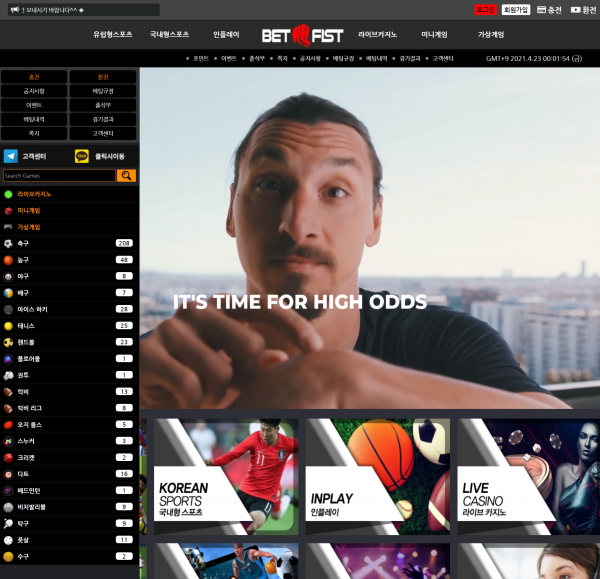Click 클릭시이동 label next to KakaoTalk
This screenshot has height=579, width=600.
[110, 157]
